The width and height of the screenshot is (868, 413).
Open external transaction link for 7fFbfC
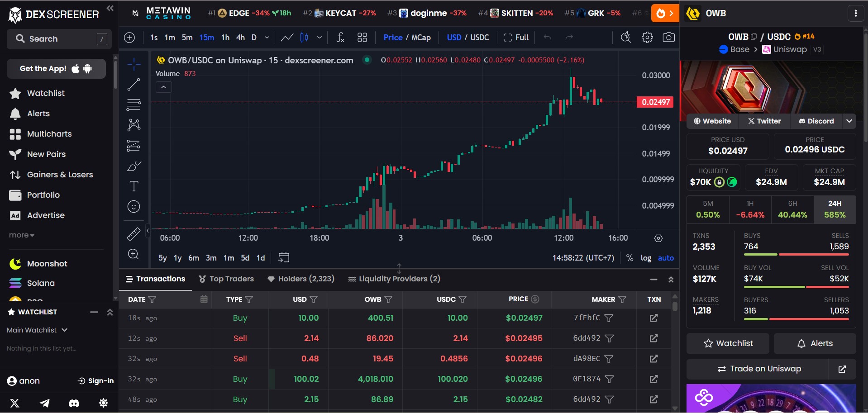tap(653, 318)
